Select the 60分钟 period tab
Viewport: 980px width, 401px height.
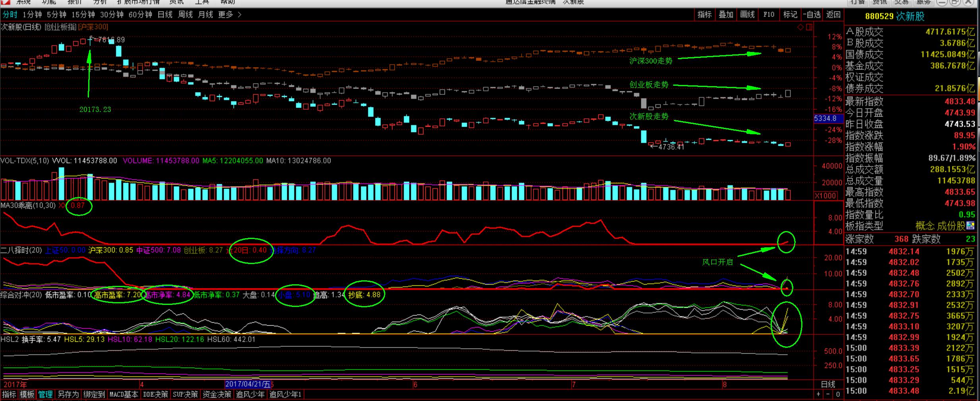[140, 15]
